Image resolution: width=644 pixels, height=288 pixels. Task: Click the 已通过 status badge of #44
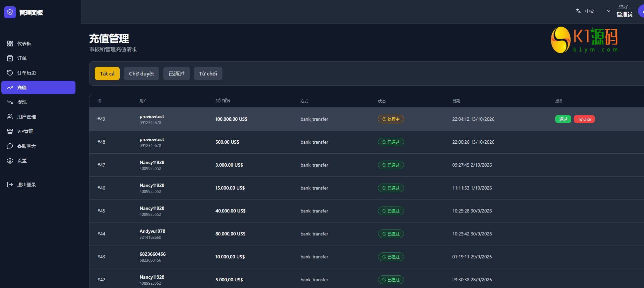[391, 234]
